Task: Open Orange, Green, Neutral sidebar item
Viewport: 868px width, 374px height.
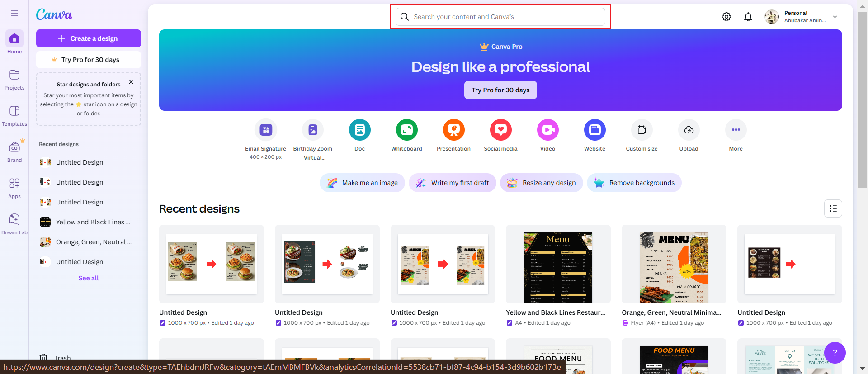Action: 89,242
